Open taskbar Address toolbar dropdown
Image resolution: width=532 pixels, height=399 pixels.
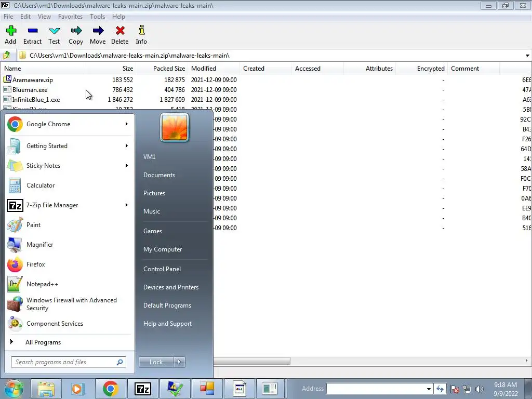tap(429, 389)
